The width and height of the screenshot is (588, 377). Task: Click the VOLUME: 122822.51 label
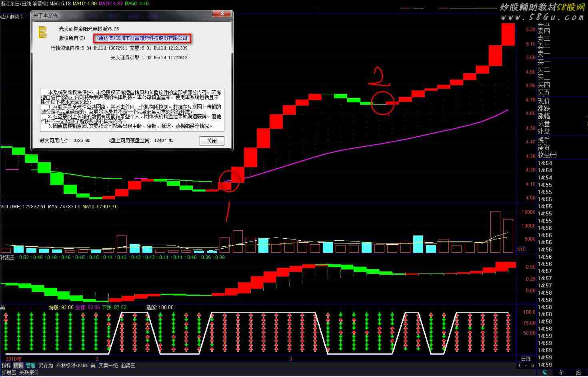23,207
